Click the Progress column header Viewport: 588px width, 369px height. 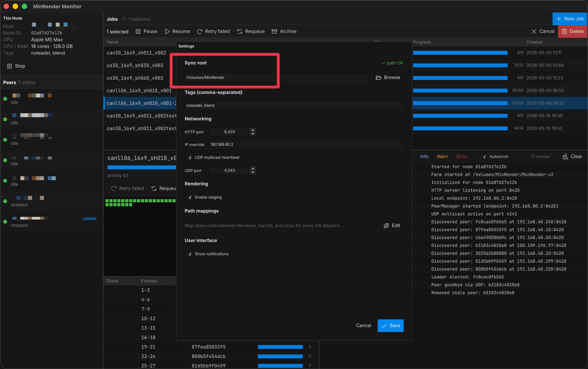(x=422, y=42)
